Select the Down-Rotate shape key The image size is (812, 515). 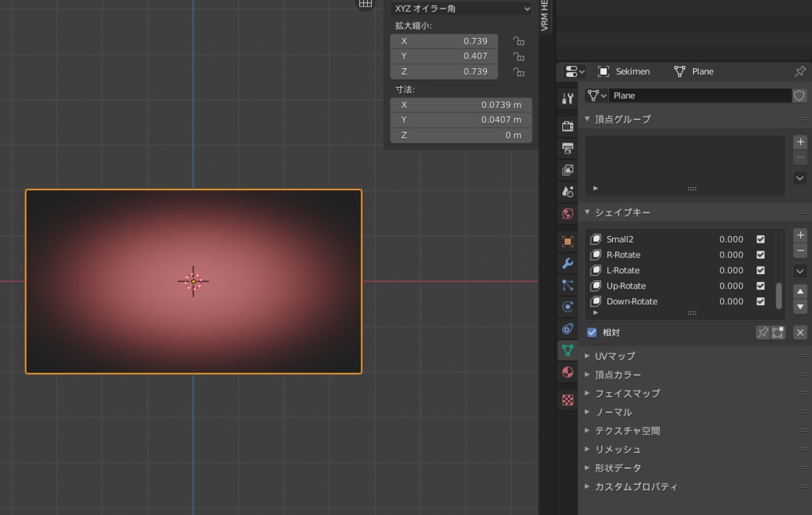(x=634, y=301)
